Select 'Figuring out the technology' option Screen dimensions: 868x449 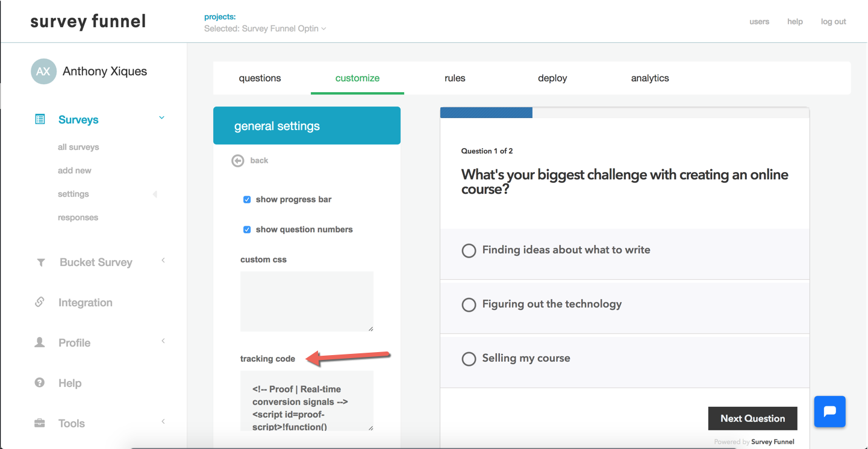(x=469, y=305)
